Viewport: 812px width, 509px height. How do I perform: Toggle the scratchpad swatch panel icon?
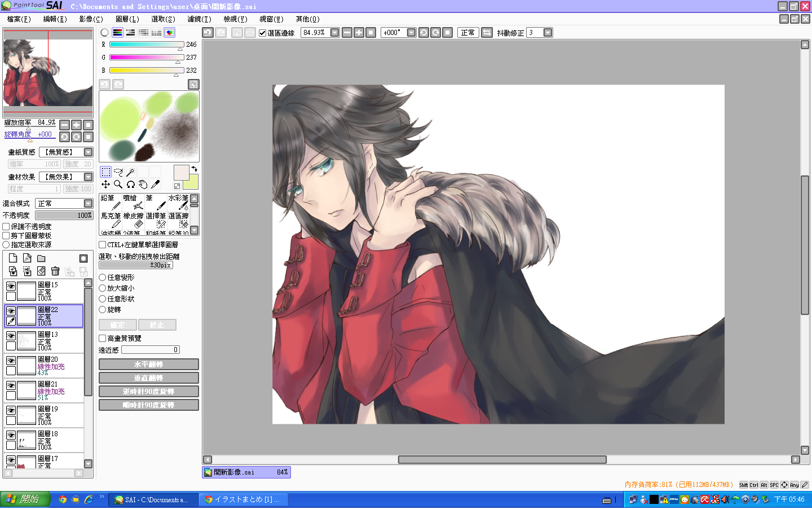point(169,33)
